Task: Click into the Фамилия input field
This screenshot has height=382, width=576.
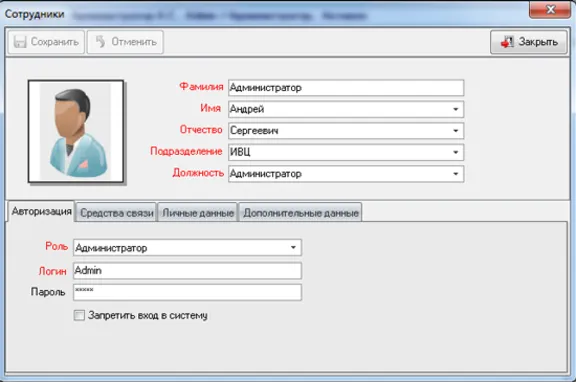Action: tap(346, 88)
